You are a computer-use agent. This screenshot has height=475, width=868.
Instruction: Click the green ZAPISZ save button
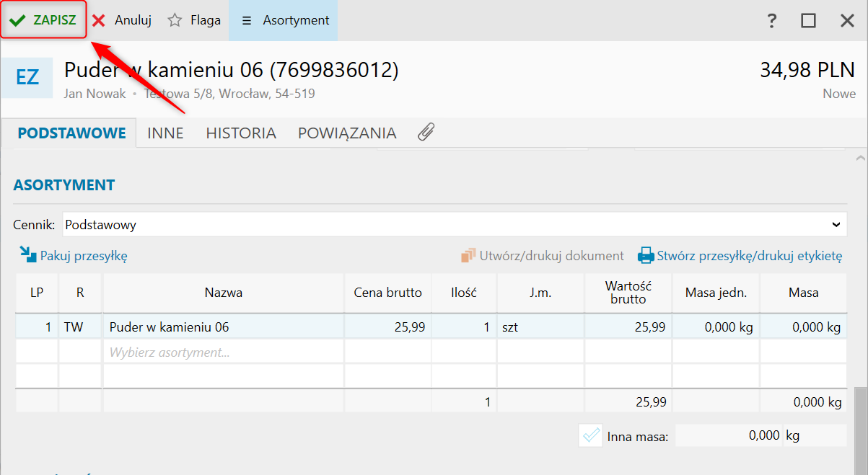(x=44, y=20)
